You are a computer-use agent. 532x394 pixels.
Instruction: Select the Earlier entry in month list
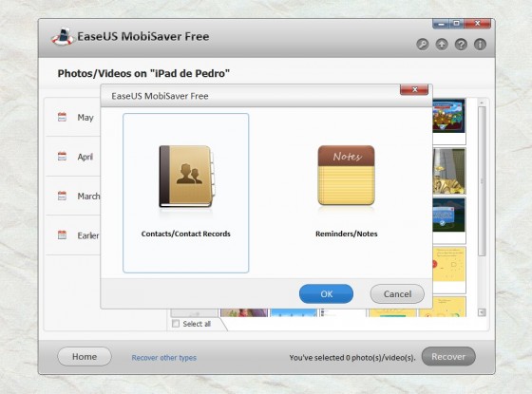pos(73,235)
